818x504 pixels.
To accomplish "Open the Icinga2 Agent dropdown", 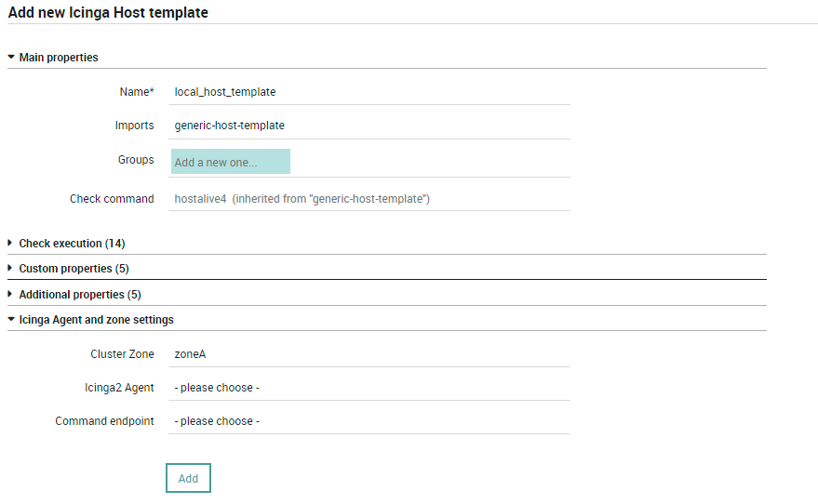I will (369, 388).
